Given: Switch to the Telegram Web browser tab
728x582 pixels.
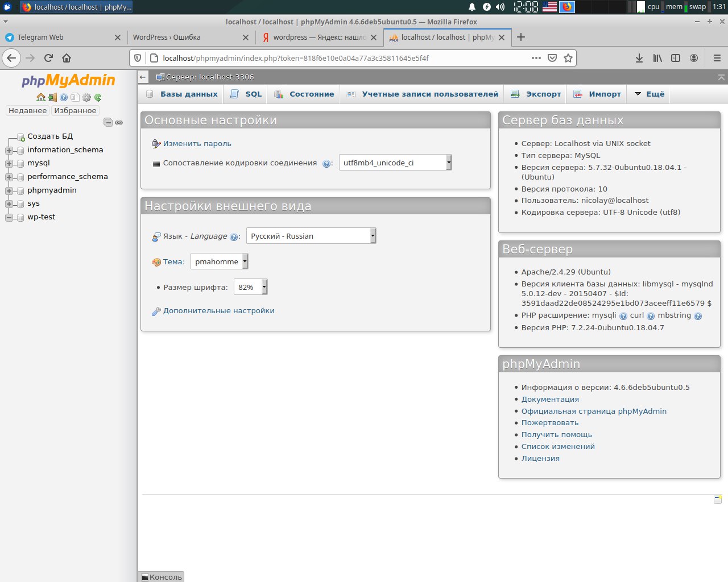Looking at the screenshot, I should pos(63,37).
